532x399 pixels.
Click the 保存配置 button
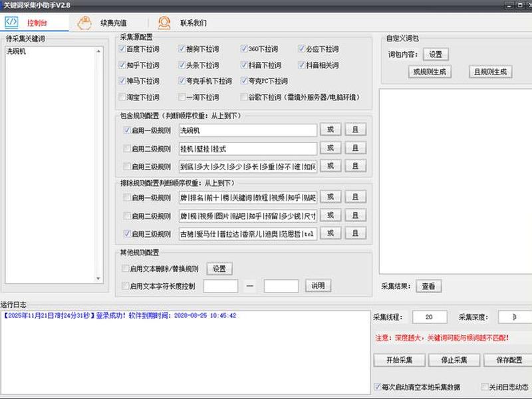pyautogui.click(x=509, y=360)
